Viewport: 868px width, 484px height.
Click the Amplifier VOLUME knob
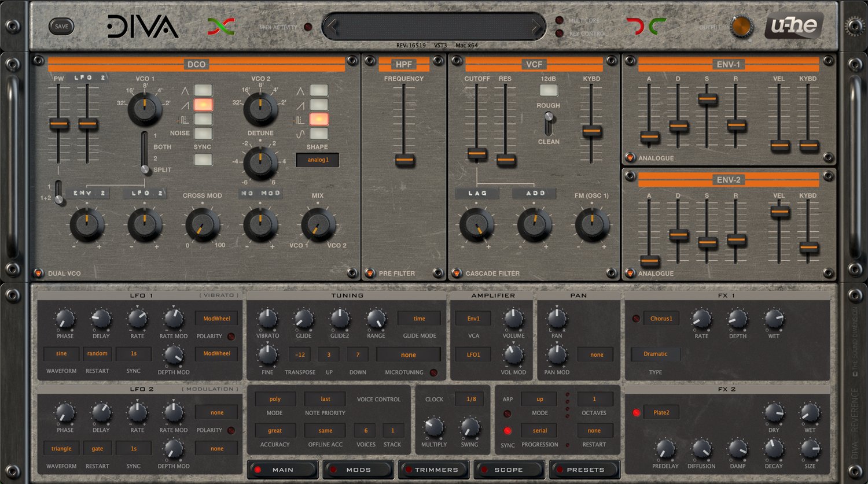coord(513,319)
